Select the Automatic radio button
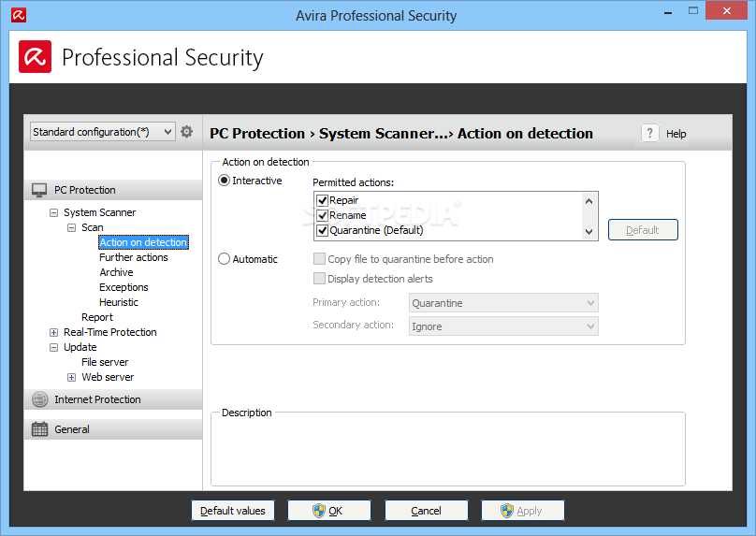756x536 pixels. pos(225,259)
